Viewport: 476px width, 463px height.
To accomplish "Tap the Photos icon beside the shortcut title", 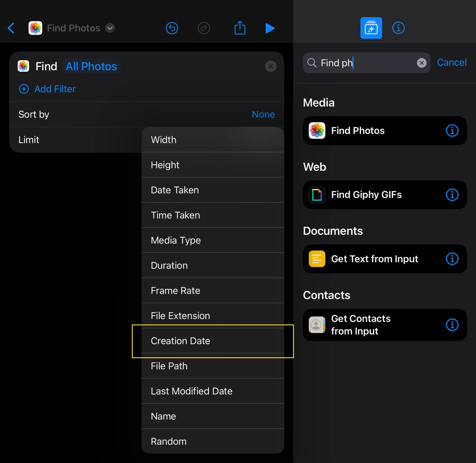I will 35,28.
